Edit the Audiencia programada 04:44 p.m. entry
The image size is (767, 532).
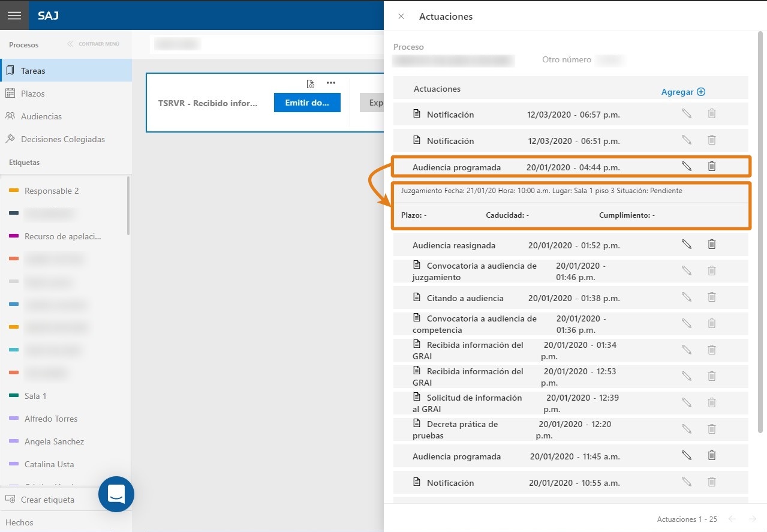pyautogui.click(x=687, y=166)
